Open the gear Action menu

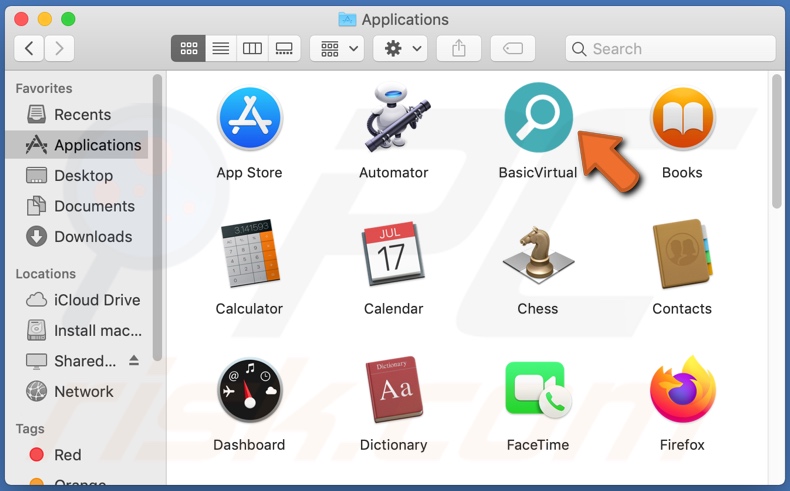pyautogui.click(x=401, y=48)
